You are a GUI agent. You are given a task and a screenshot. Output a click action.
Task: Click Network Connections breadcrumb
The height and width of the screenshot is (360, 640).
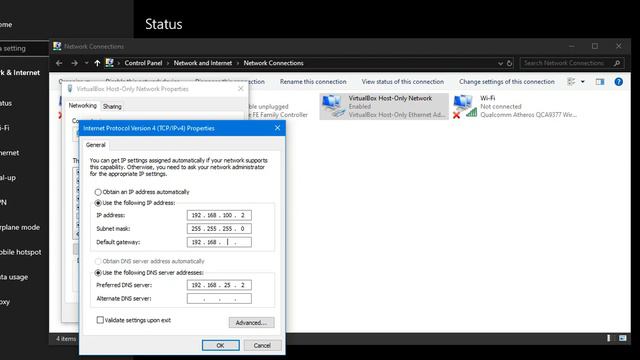pos(273,63)
